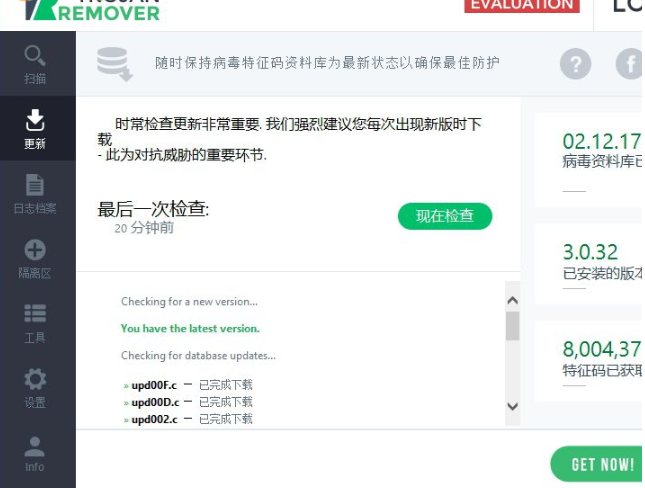Click the GET NOW! button

tap(597, 464)
